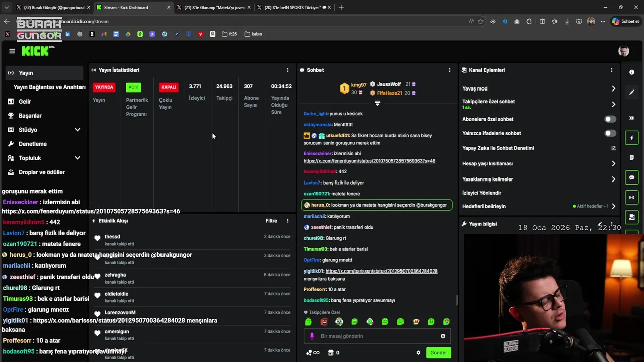Open Takipçilere özel sohbet arrow

coord(613,104)
